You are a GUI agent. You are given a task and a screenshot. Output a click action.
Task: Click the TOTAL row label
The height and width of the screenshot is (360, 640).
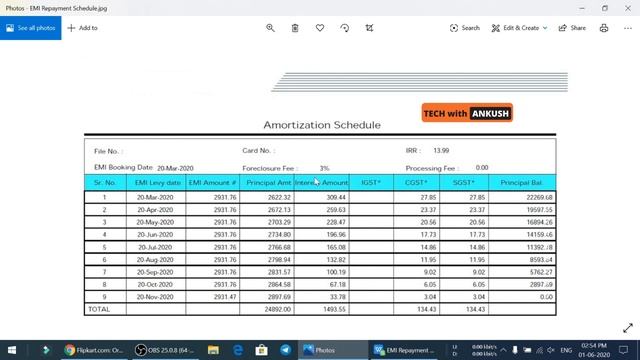click(x=99, y=309)
